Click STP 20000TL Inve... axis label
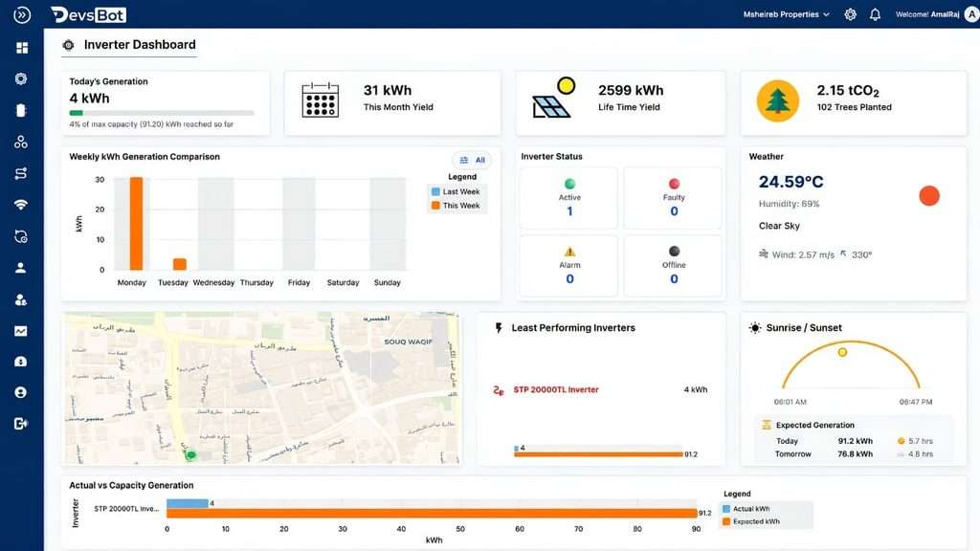The width and height of the screenshot is (980, 551). point(126,509)
